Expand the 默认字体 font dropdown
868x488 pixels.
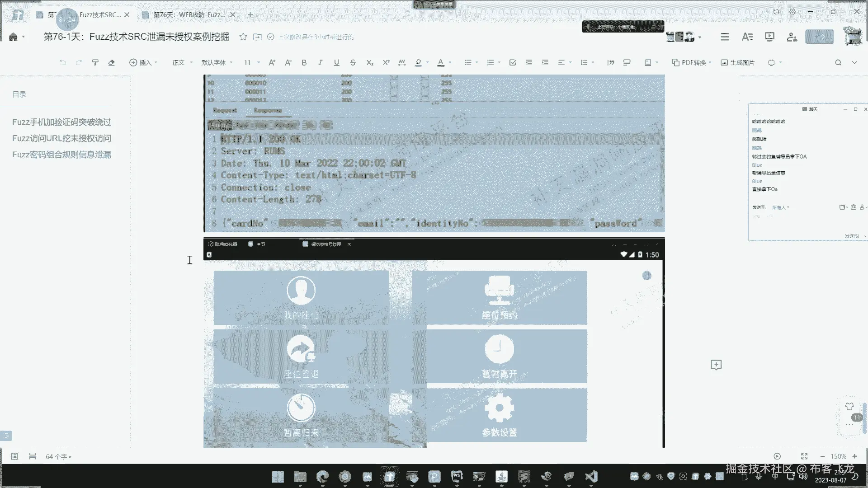tap(217, 63)
